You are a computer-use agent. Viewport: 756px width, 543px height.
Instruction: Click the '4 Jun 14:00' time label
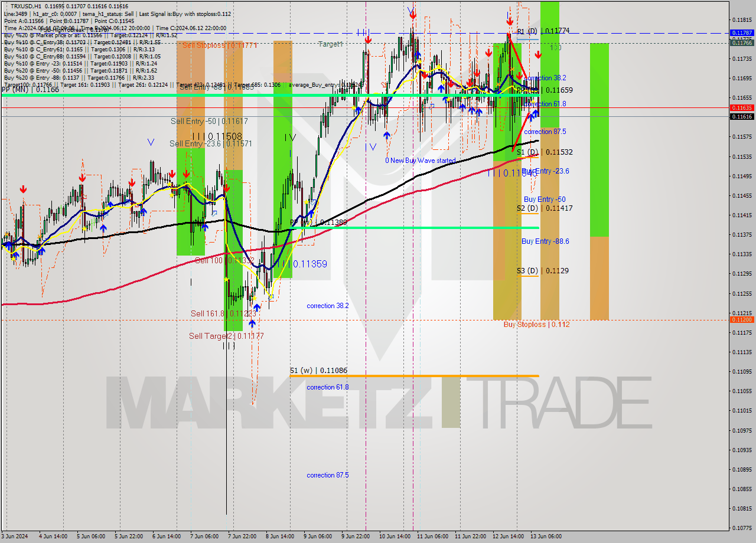coord(53,537)
